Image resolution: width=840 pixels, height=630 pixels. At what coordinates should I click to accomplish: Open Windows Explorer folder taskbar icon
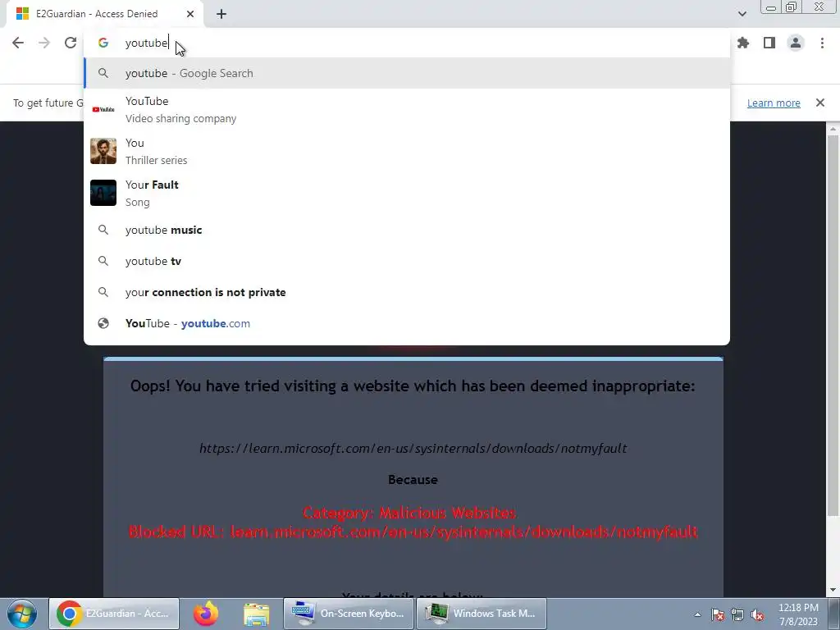pos(256,614)
